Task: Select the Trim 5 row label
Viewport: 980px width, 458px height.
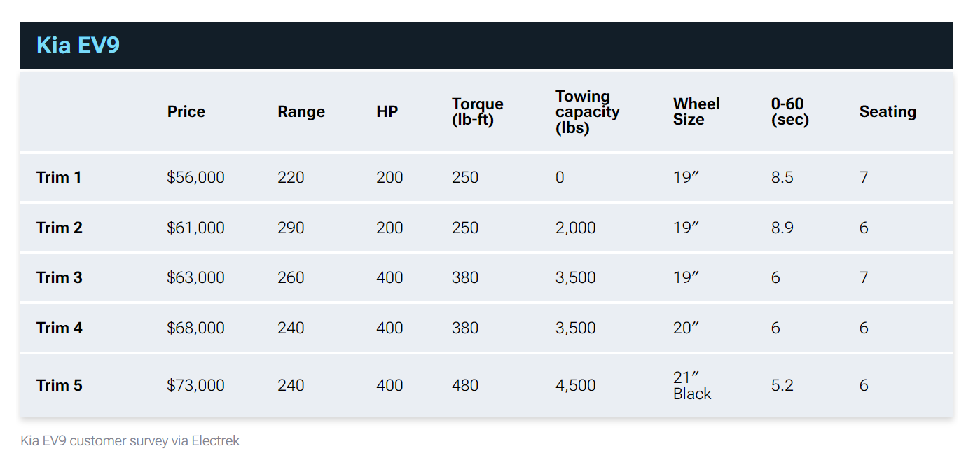Action: coord(60,385)
